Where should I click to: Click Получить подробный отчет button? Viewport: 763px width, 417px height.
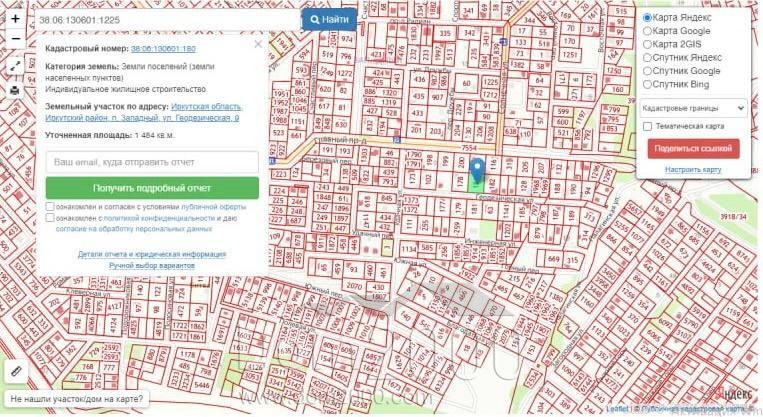pyautogui.click(x=152, y=188)
